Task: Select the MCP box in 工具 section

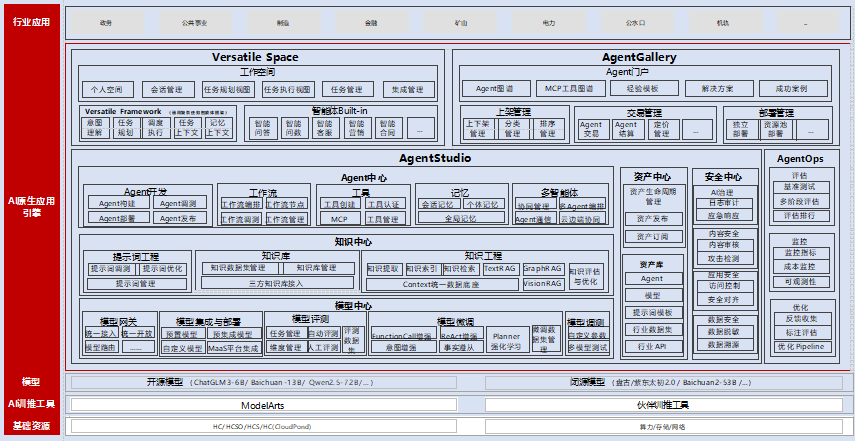Action: (x=339, y=218)
